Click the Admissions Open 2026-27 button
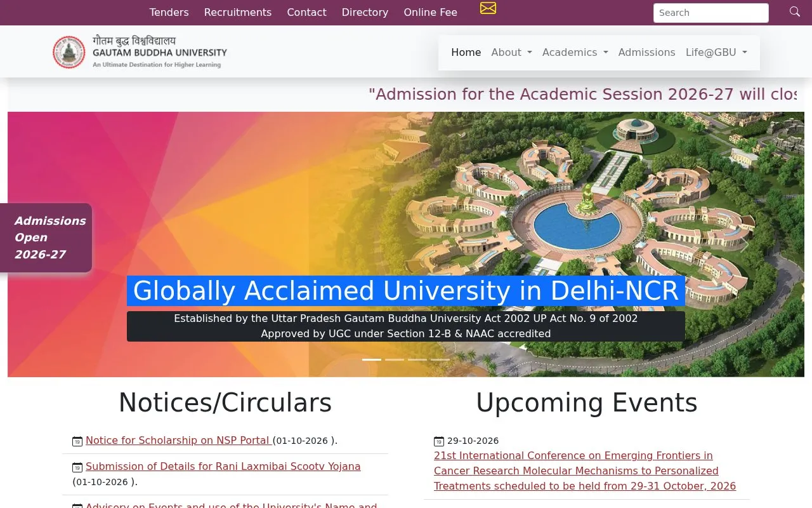Viewport: 812px width, 508px height. click(x=46, y=237)
